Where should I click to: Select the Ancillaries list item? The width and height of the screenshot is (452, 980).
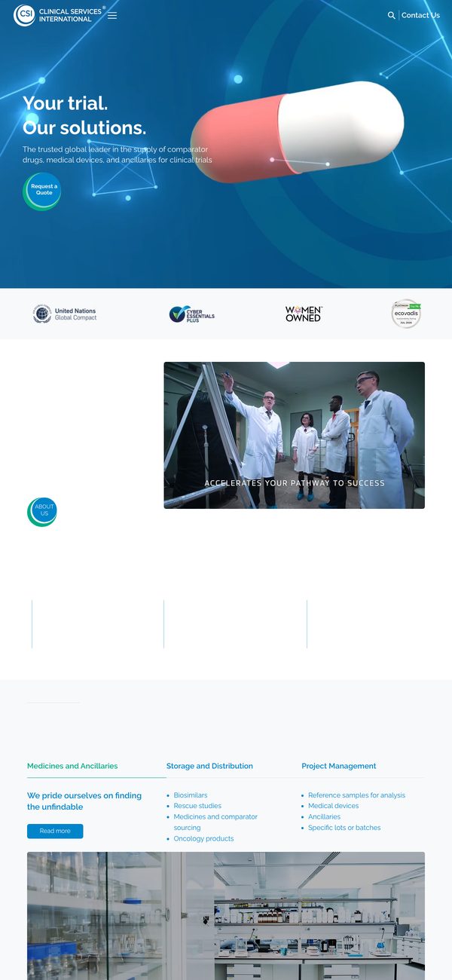coord(324,816)
